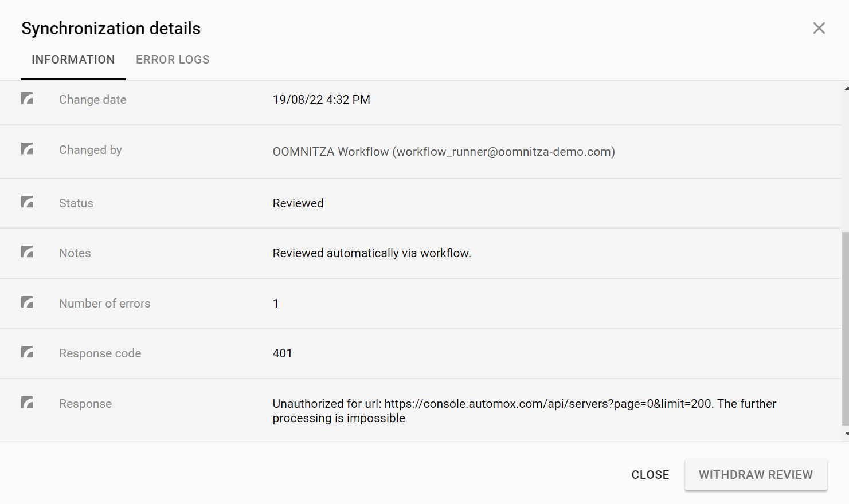Screen dimensions: 849x504
Task: Click the scrollbar down arrow
Action: click(x=846, y=434)
